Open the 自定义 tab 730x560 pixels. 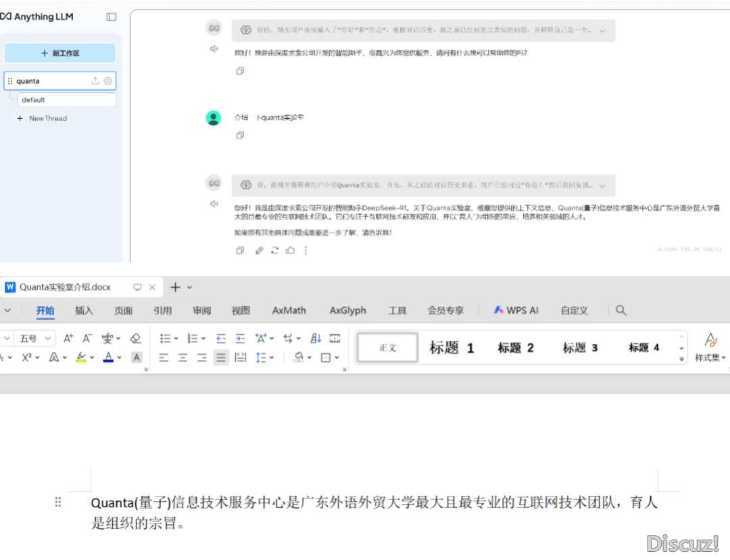[x=574, y=311]
